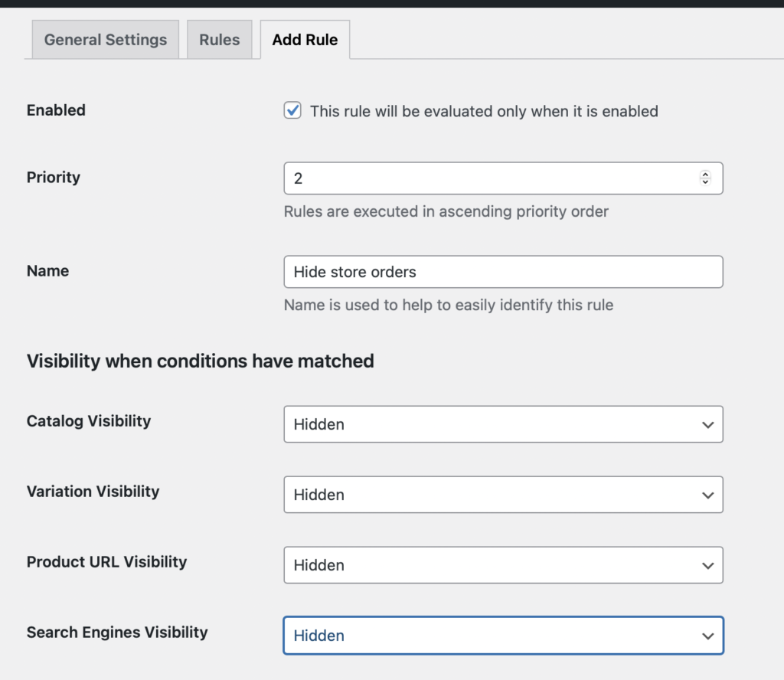784x680 pixels.
Task: Click the Priority number field
Action: click(490, 178)
